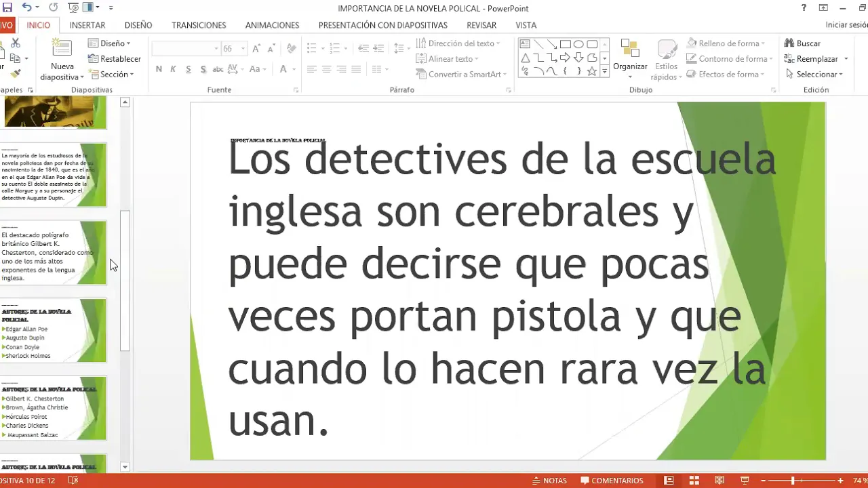Click the zoom slider handle
The height and width of the screenshot is (488, 868).
point(793,481)
